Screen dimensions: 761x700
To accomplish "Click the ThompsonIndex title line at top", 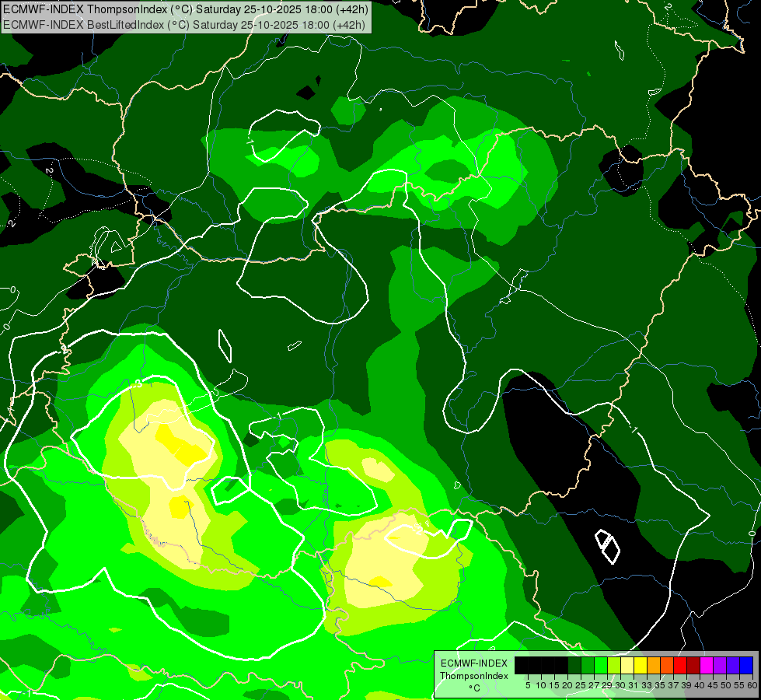I will point(186,9).
